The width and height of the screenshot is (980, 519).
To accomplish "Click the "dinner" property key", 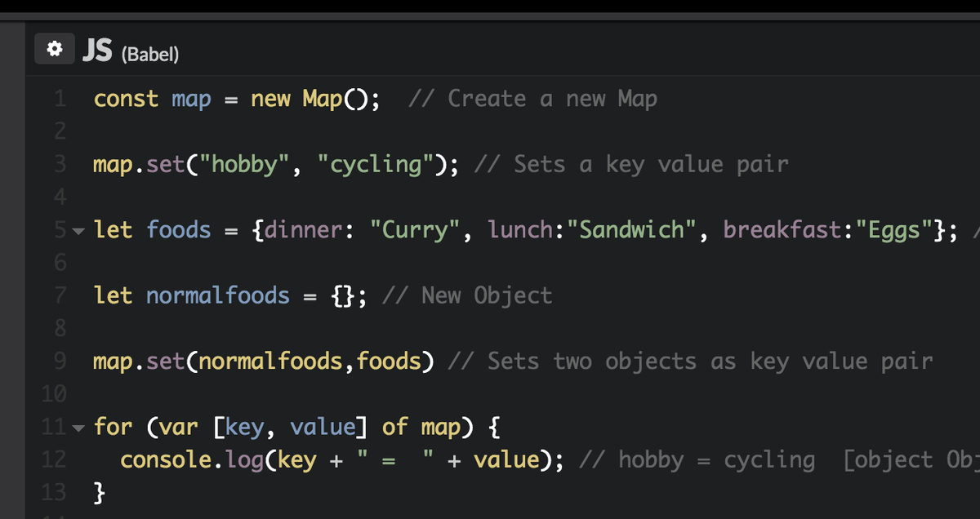I will pyautogui.click(x=302, y=230).
